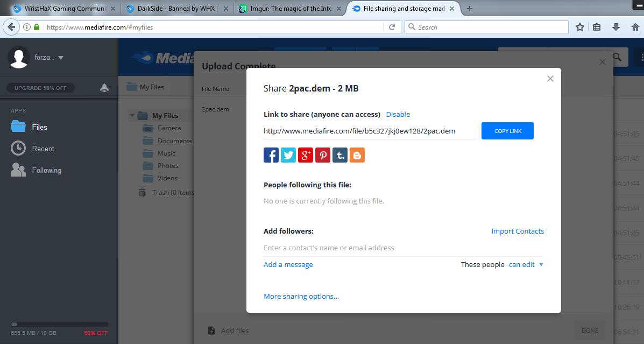Share the file on Google Plus
644x344 pixels.
click(x=306, y=155)
